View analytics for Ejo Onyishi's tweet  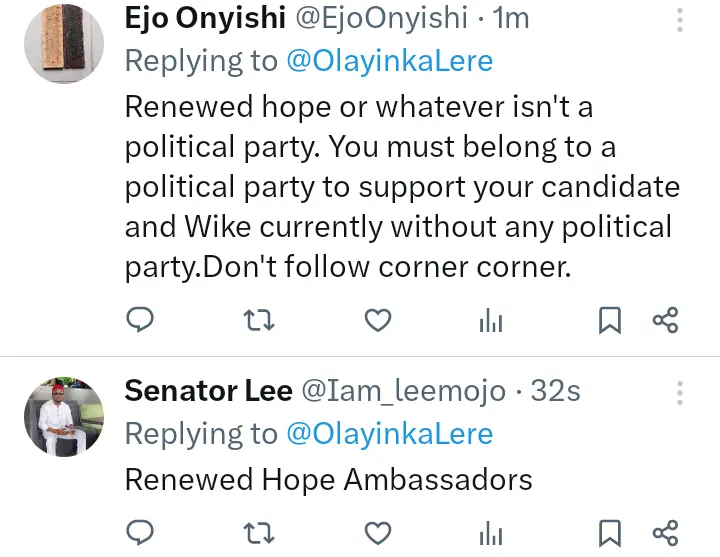coord(491,320)
